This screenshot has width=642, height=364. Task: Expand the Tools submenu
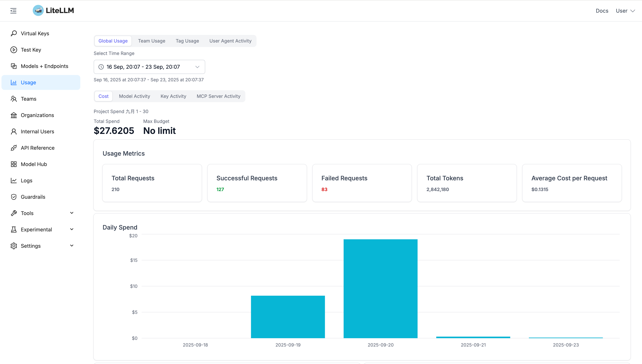pos(72,213)
